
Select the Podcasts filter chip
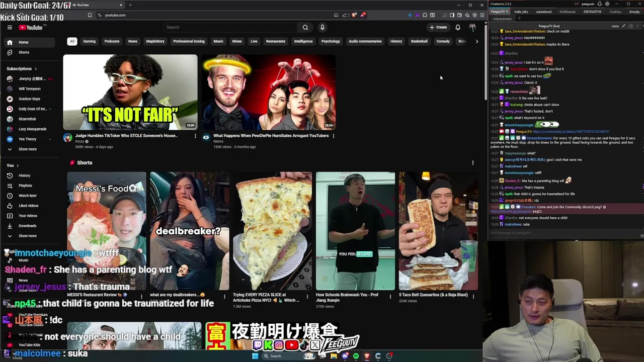click(112, 41)
